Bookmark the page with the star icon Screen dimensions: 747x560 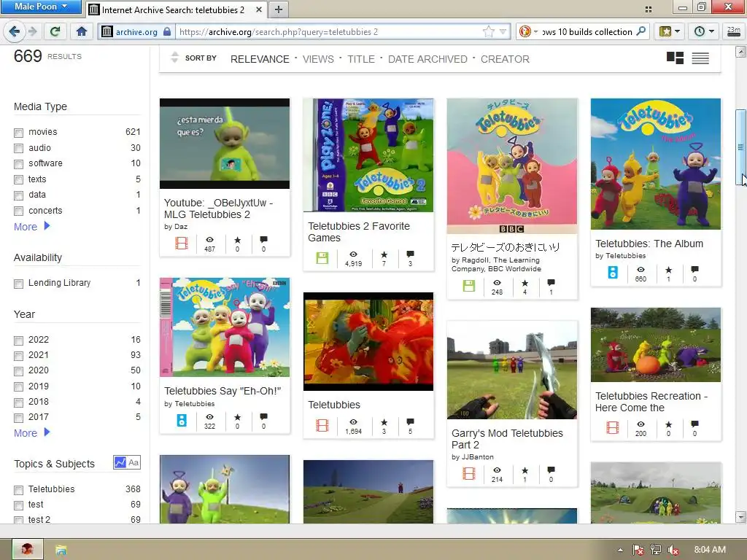point(488,32)
